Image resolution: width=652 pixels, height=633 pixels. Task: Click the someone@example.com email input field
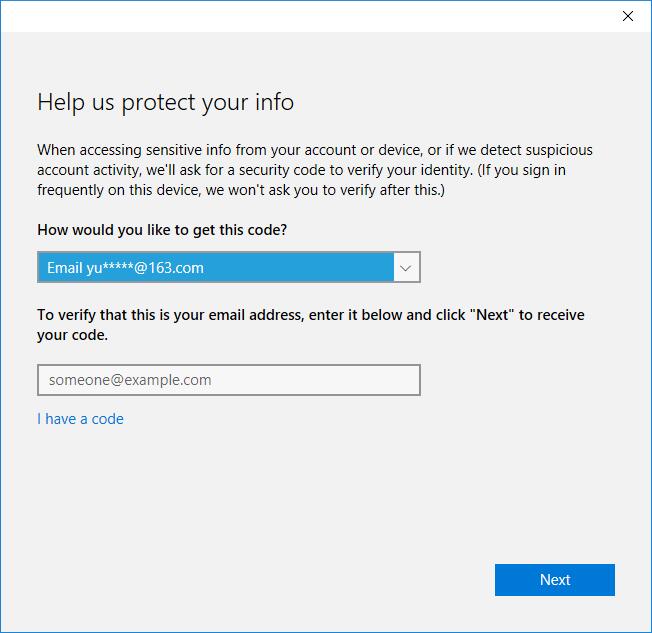229,380
